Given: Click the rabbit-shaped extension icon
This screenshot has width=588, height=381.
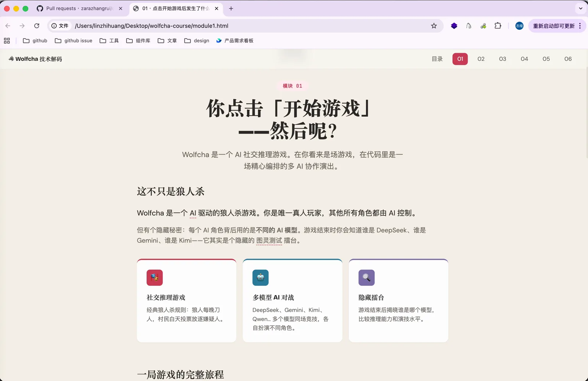Looking at the screenshot, I should (x=469, y=26).
